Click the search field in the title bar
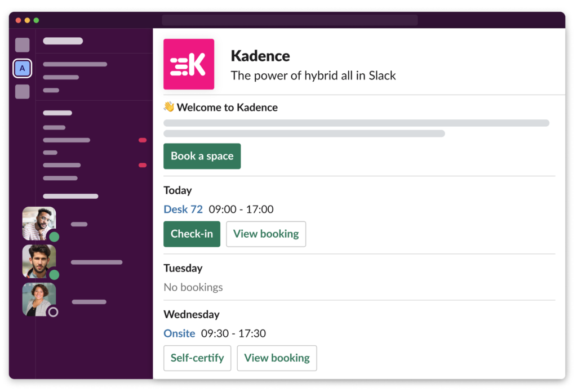The image size is (577, 392). click(288, 19)
